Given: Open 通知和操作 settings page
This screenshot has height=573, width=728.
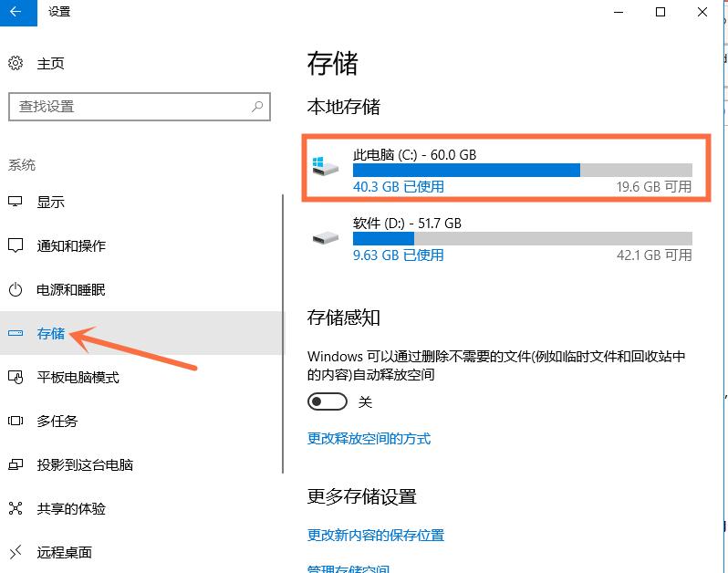Looking at the screenshot, I should point(71,245).
